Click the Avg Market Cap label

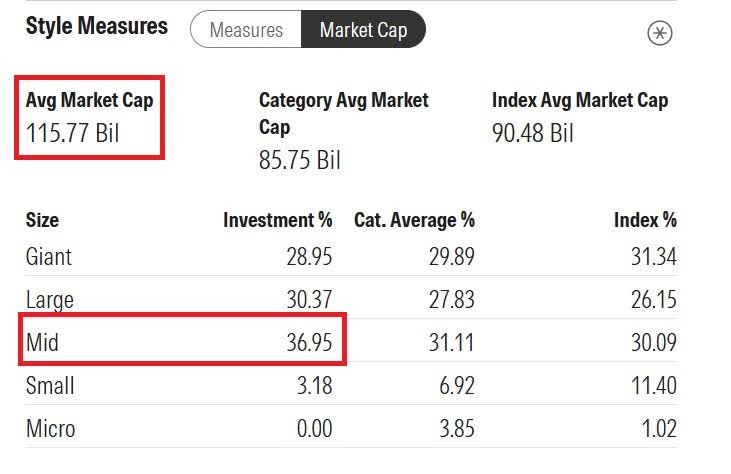click(x=89, y=100)
